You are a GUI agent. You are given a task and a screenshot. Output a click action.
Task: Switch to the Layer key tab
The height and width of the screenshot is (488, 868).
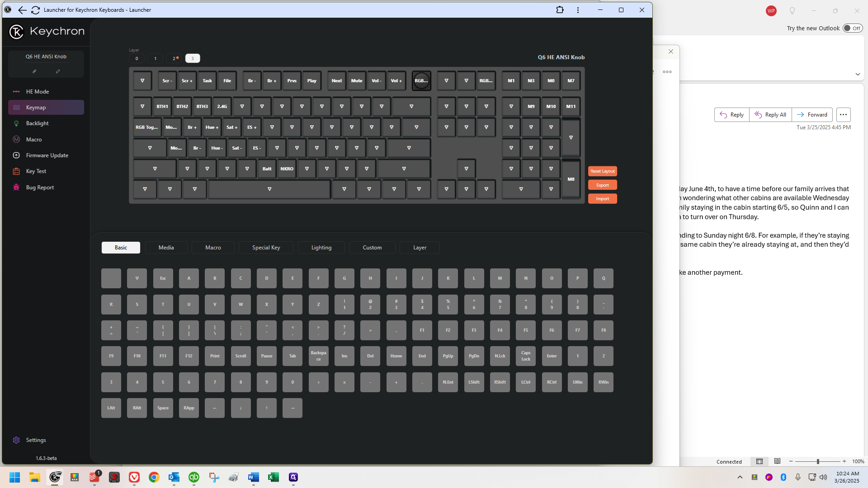[x=420, y=248]
